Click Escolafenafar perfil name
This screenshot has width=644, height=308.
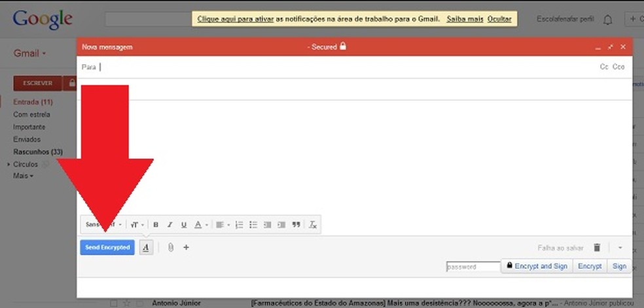565,19
